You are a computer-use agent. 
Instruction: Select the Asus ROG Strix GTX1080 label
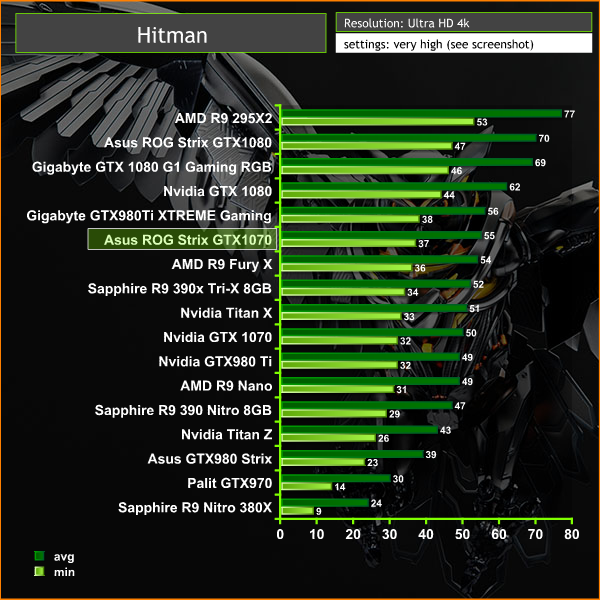pyautogui.click(x=188, y=142)
